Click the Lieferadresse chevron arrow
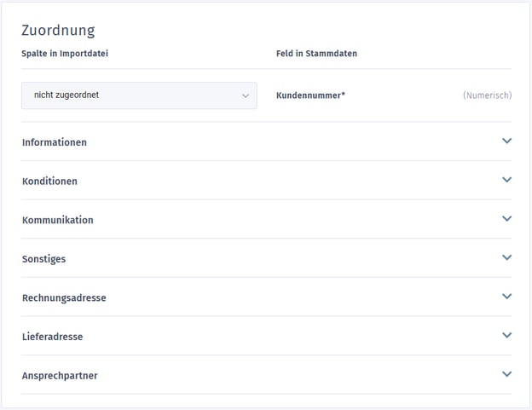 [506, 336]
